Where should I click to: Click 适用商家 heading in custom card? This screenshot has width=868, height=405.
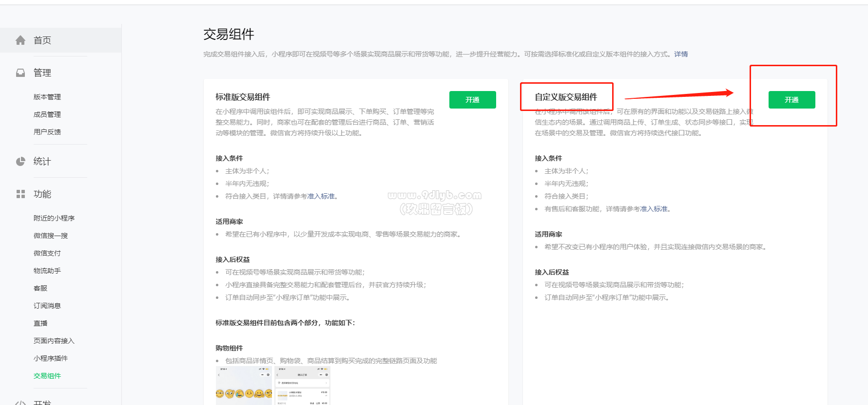(x=548, y=234)
